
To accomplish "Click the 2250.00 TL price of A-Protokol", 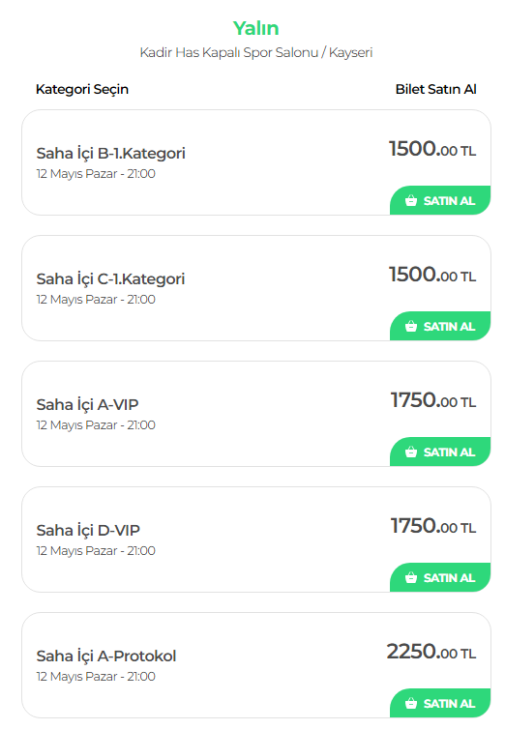I will coord(431,651).
